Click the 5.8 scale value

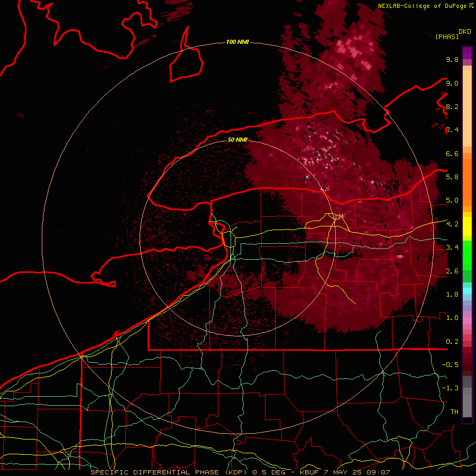(x=452, y=177)
